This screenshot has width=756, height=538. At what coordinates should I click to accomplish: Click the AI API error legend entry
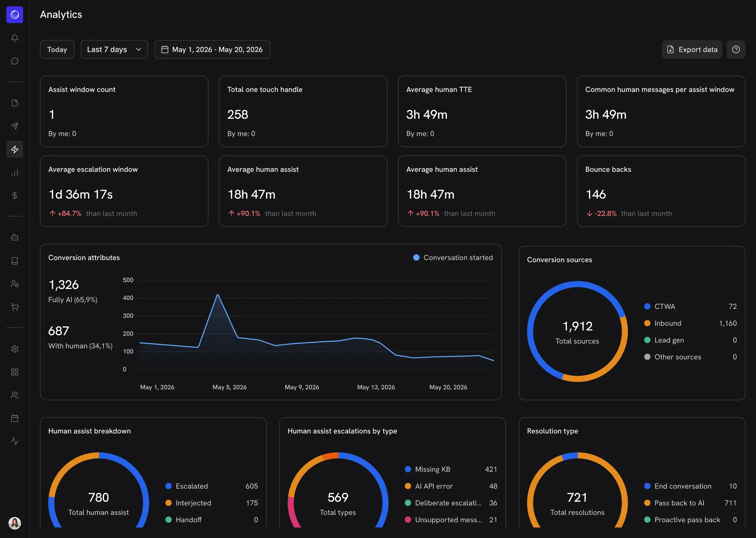tap(451, 486)
